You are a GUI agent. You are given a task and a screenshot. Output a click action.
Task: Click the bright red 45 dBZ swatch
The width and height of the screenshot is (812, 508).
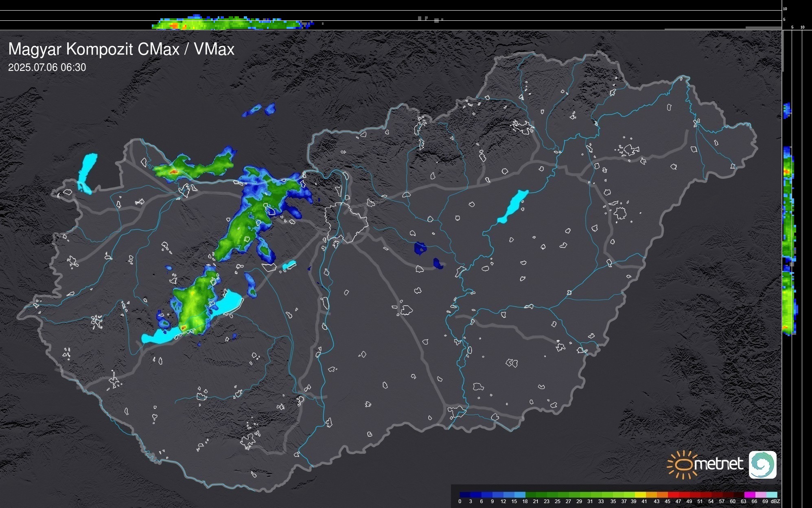(x=673, y=495)
